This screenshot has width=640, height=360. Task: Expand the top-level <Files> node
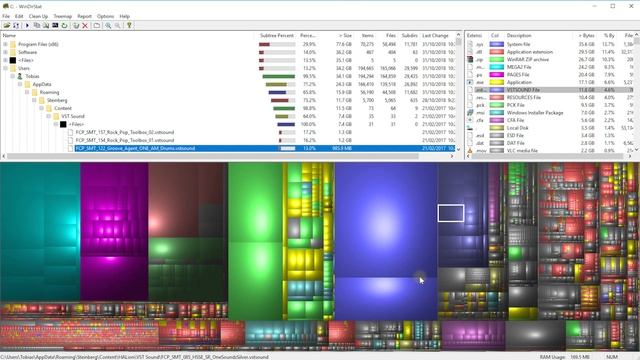pyautogui.click(x=5, y=60)
